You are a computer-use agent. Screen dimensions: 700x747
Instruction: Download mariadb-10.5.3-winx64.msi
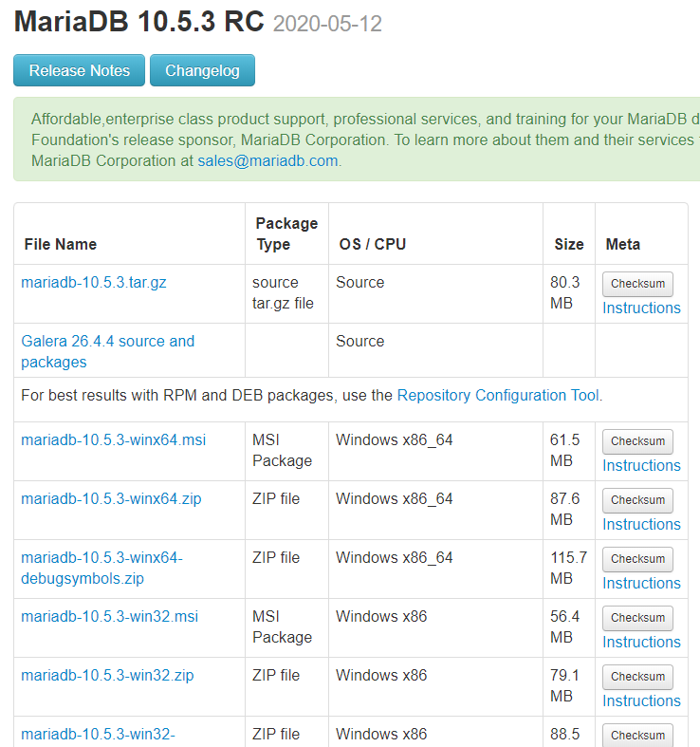point(113,439)
